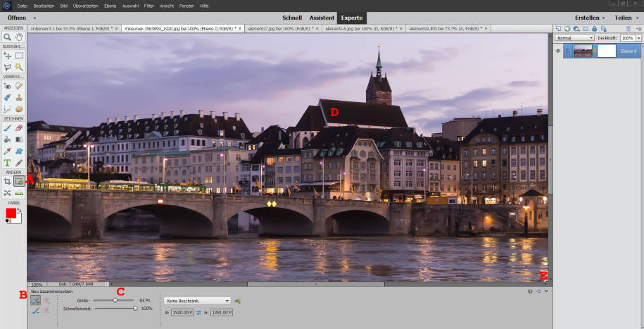Image resolution: width=644 pixels, height=329 pixels.
Task: Delete layer with the trash icon
Action: point(629,29)
